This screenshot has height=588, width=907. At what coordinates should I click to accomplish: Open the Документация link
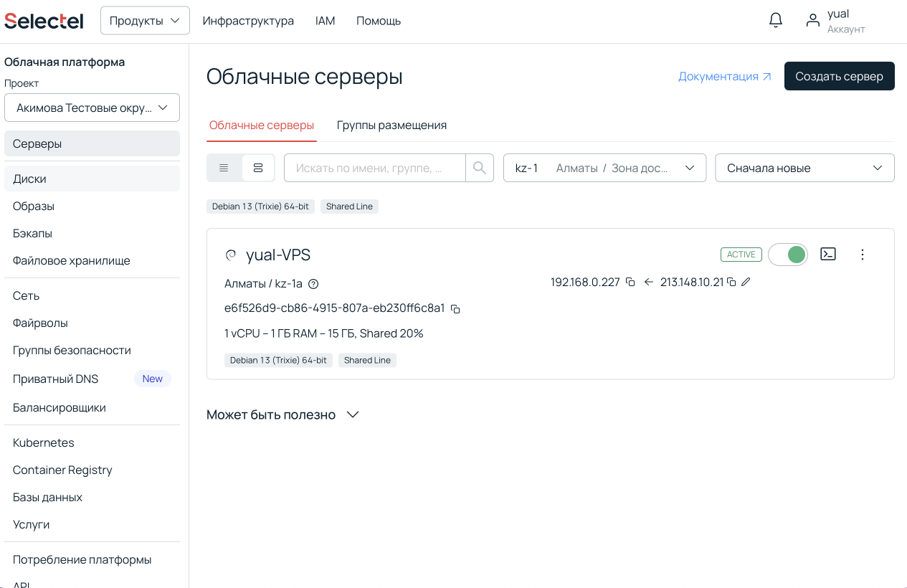pos(725,76)
